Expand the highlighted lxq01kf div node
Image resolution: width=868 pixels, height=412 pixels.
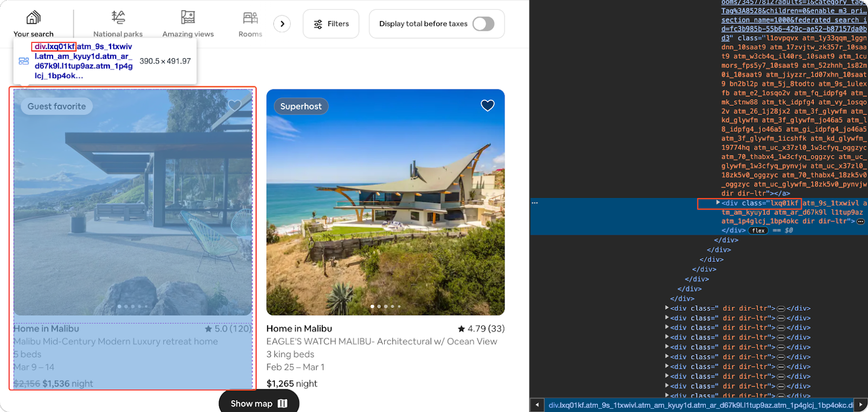(x=718, y=203)
